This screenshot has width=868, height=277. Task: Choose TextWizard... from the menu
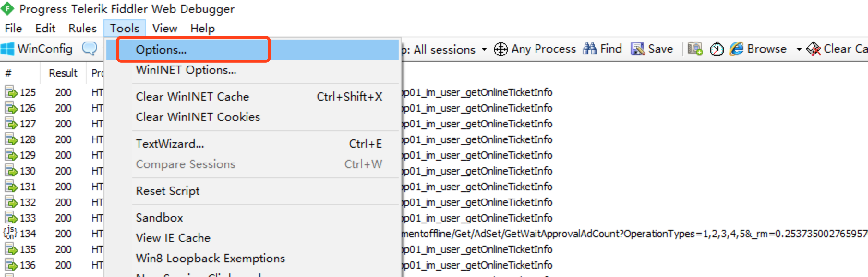pyautogui.click(x=169, y=144)
